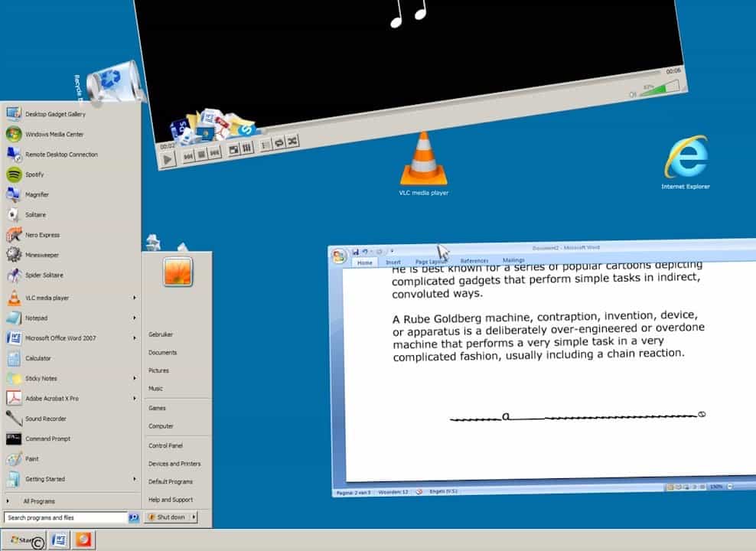This screenshot has width=756, height=551.
Task: Launch Command Prompt
Action: tap(71, 439)
